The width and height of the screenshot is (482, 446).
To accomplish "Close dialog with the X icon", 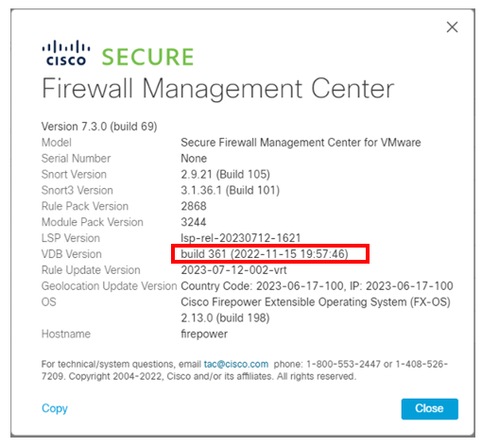I will (452, 27).
